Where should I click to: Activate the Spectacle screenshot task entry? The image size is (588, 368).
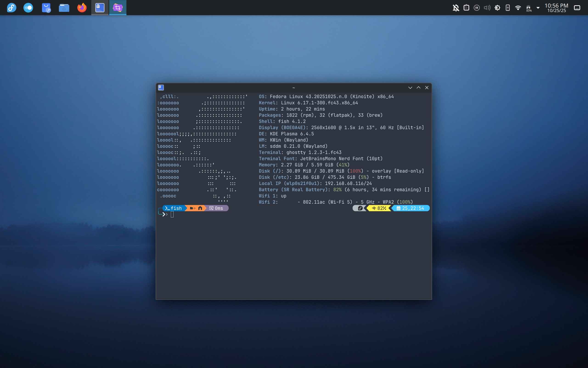tap(118, 8)
